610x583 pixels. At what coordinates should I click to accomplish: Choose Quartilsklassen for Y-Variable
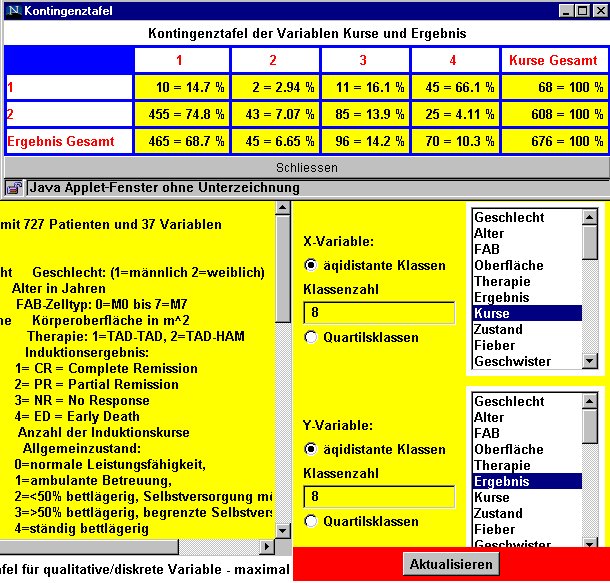point(310,522)
